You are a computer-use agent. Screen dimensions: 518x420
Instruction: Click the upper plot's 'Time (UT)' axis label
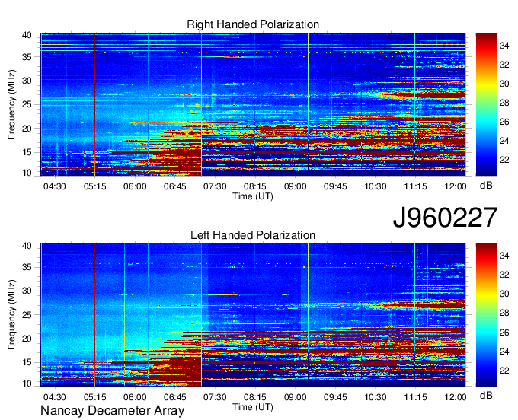[253, 196]
